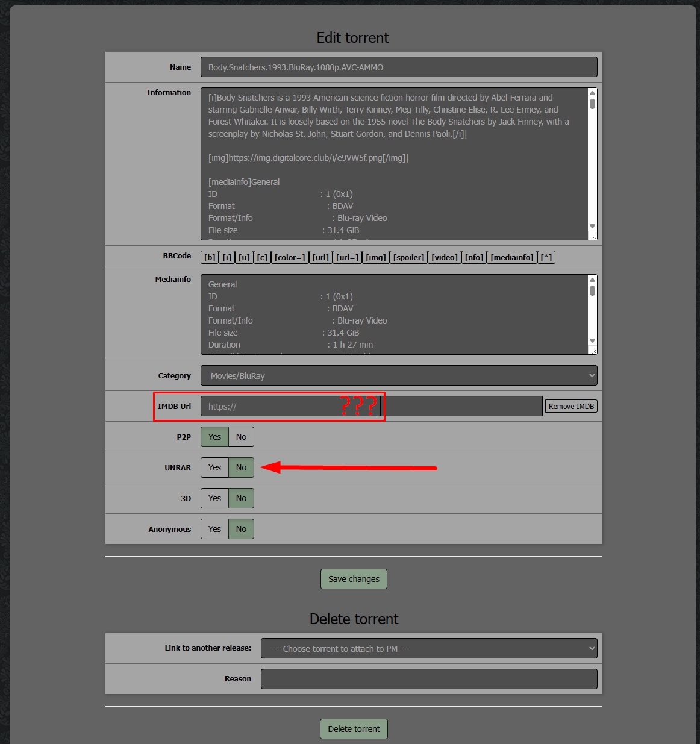
Task: Click the [img] BBCode button
Action: pos(375,257)
